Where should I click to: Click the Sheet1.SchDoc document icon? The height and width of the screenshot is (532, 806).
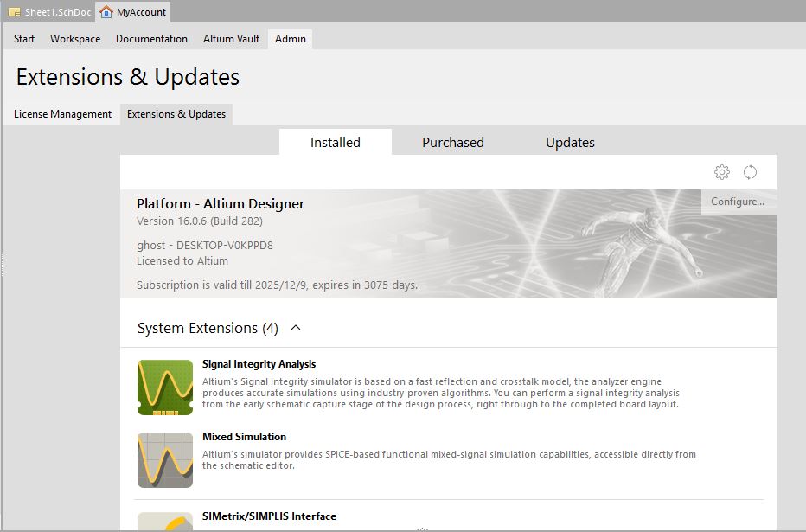tap(15, 12)
